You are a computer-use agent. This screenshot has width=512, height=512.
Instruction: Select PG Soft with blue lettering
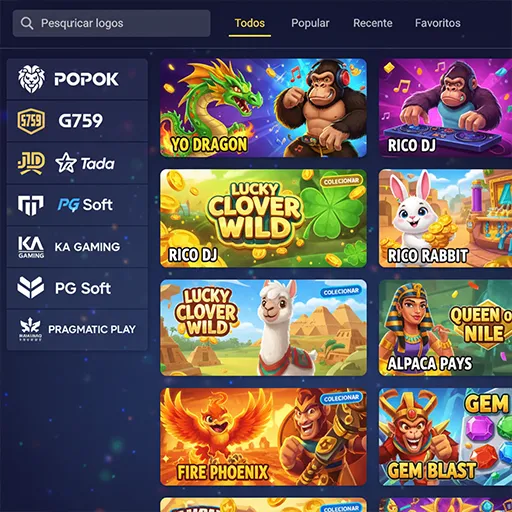tap(77, 205)
